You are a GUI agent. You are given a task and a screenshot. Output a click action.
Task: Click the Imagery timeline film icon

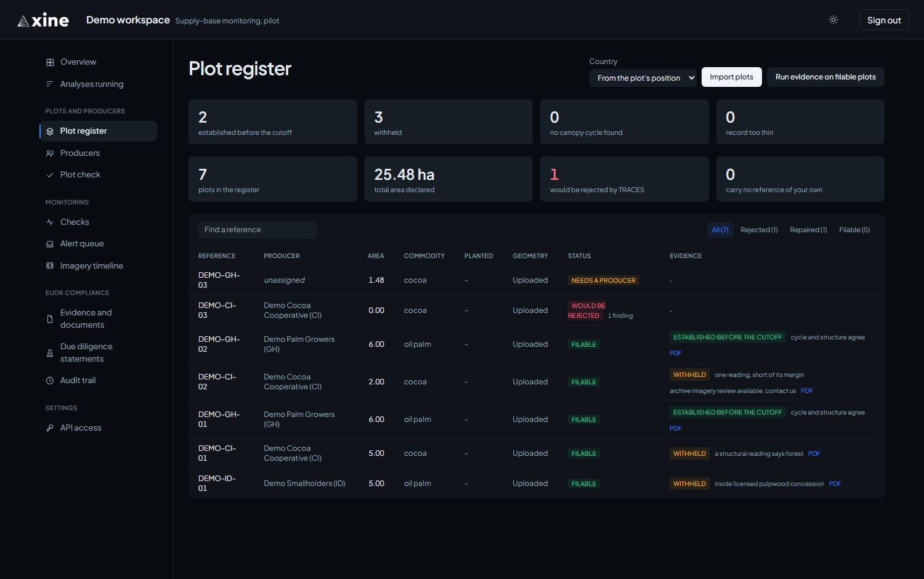tap(50, 266)
